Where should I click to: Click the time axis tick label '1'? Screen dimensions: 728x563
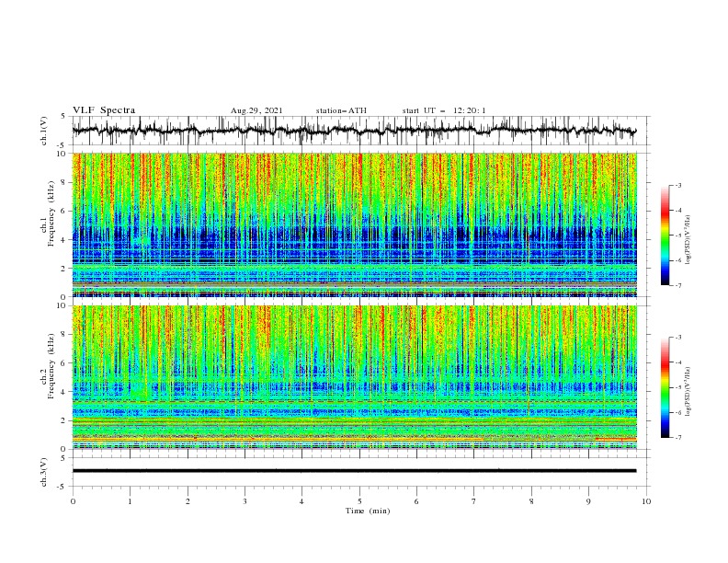pyautogui.click(x=131, y=501)
